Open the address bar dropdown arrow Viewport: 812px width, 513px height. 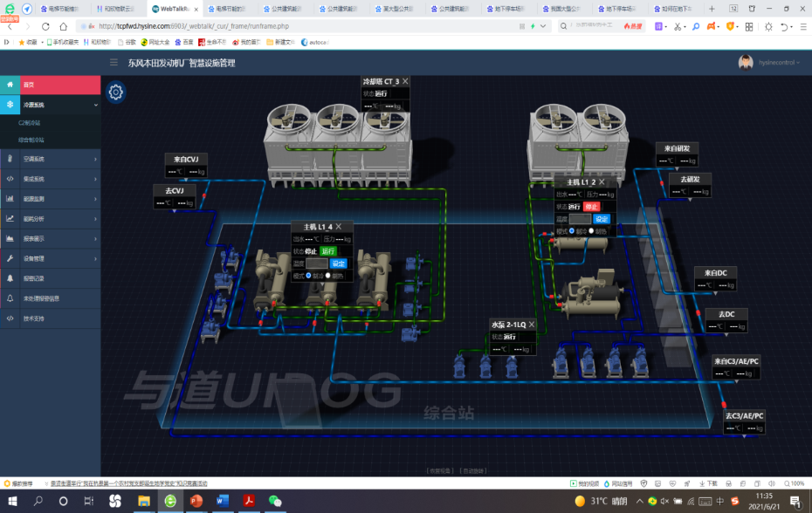(x=543, y=26)
